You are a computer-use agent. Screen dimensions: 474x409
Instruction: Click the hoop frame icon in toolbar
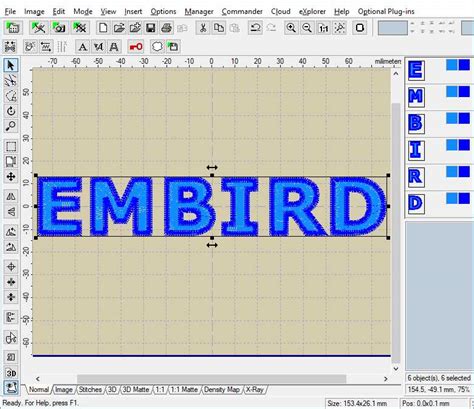pos(360,28)
